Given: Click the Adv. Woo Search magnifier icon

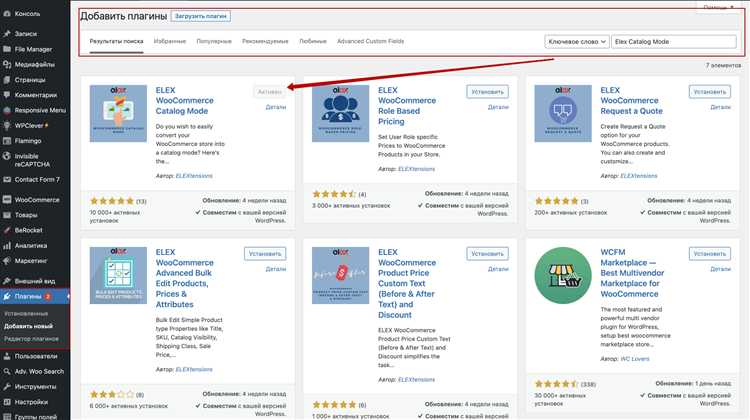Looking at the screenshot, I should (7, 372).
